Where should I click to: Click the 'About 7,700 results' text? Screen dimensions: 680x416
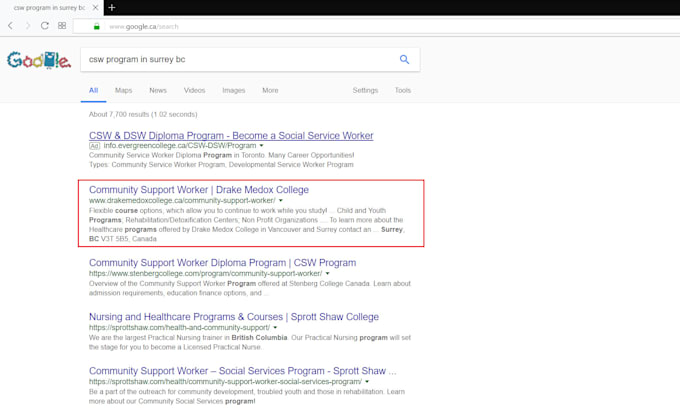[143, 114]
